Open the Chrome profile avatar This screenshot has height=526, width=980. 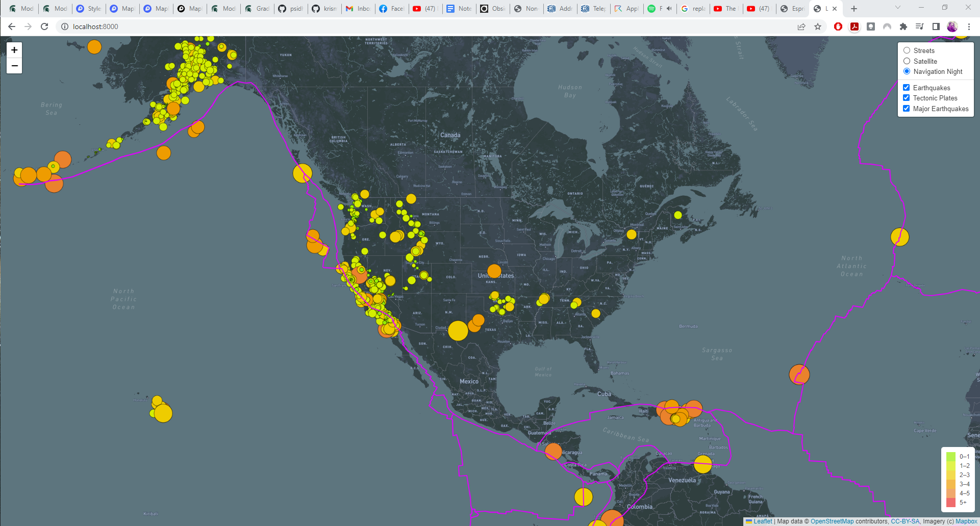952,27
